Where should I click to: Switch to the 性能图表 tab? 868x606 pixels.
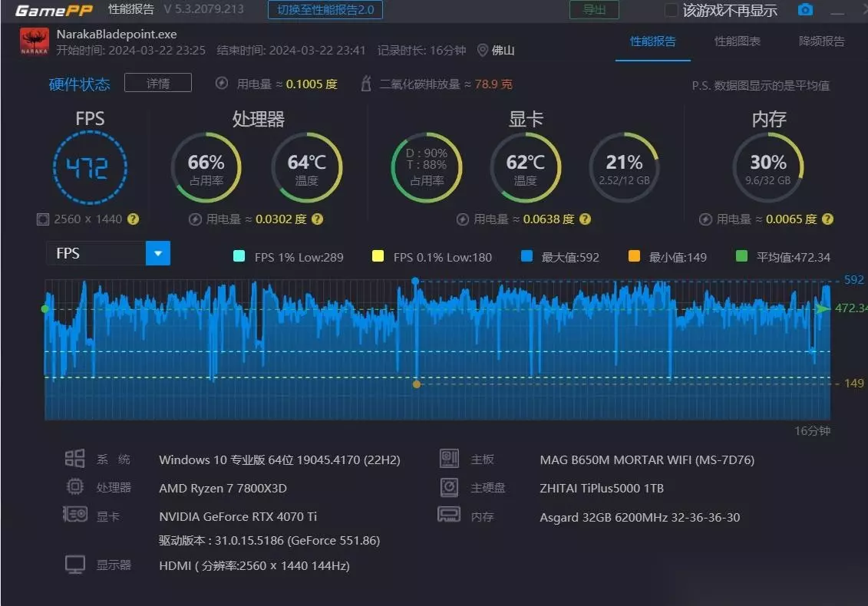tap(738, 41)
